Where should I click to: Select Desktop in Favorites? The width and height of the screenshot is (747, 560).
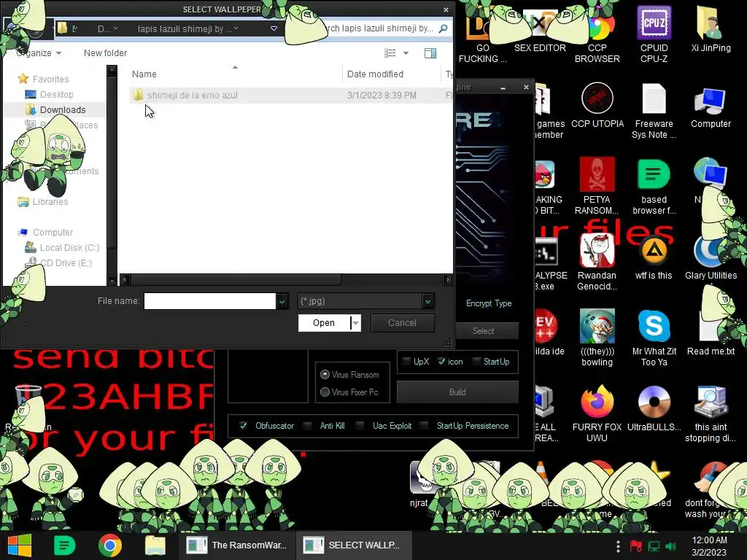57,94
